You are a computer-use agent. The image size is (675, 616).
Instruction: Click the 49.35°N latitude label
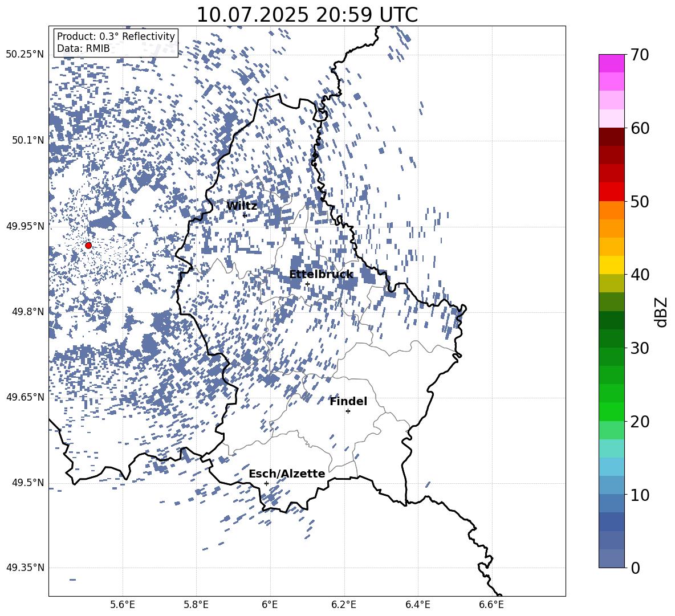point(25,568)
